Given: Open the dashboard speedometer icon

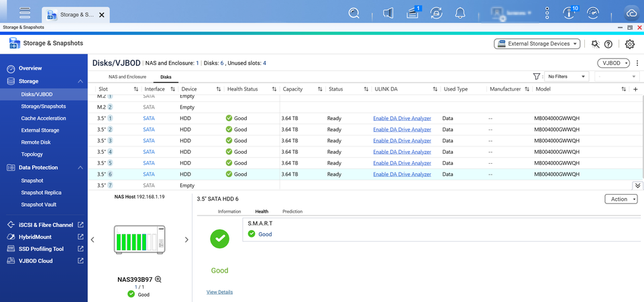Looking at the screenshot, I should click(x=592, y=13).
